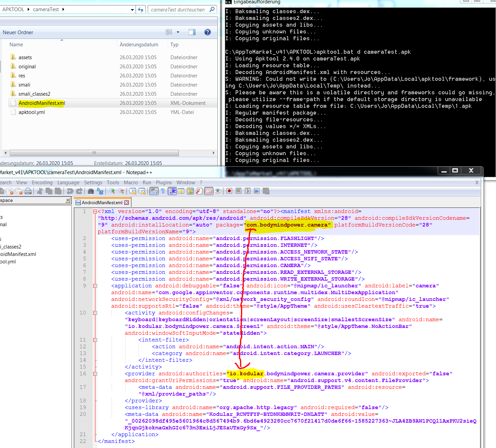Refresh the Explorer folder address bar
This screenshot has height=448, width=496.
pos(141,9)
